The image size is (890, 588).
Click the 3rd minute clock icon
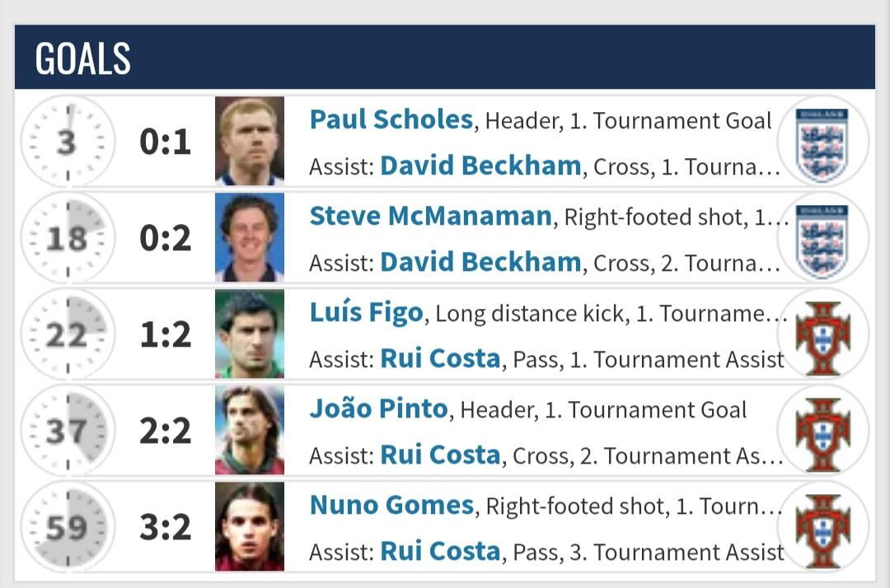[68, 142]
